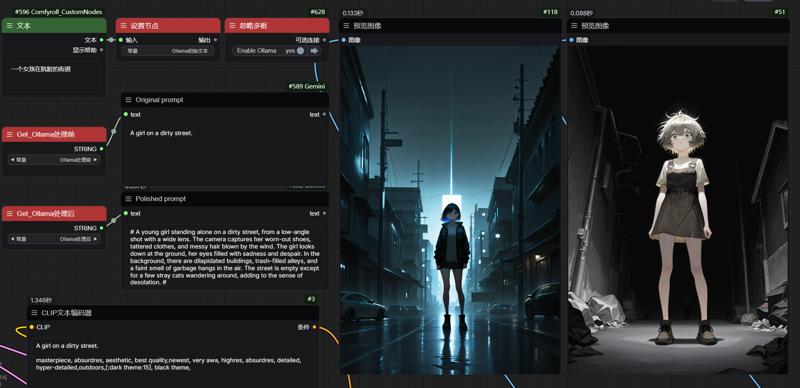Open the hamburger menu on the green 文本 node
800x388 pixels.
9,26
